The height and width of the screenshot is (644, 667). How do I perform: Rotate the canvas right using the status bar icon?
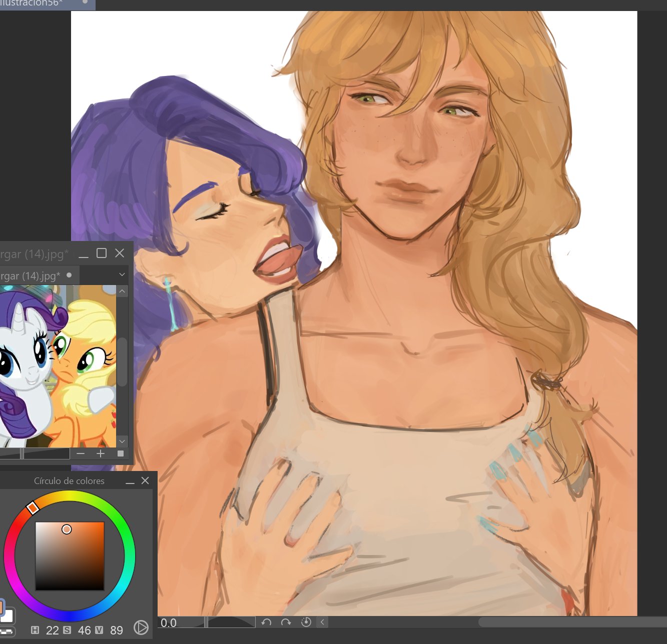[286, 622]
